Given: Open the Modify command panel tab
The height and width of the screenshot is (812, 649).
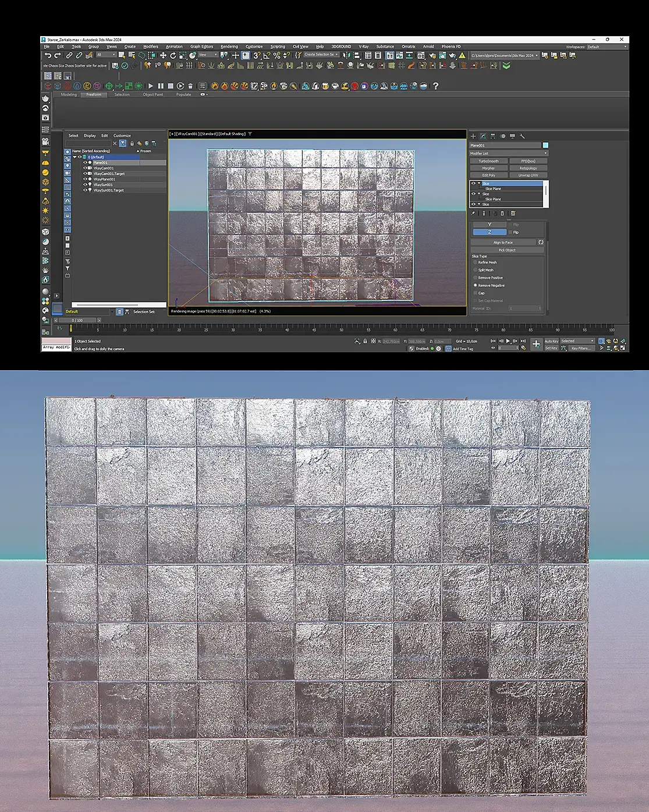Looking at the screenshot, I should tap(483, 136).
